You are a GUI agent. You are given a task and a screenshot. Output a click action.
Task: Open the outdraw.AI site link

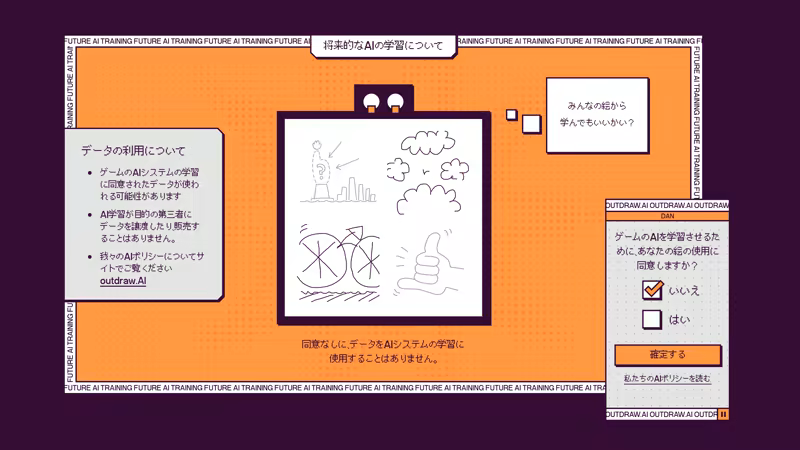click(123, 282)
